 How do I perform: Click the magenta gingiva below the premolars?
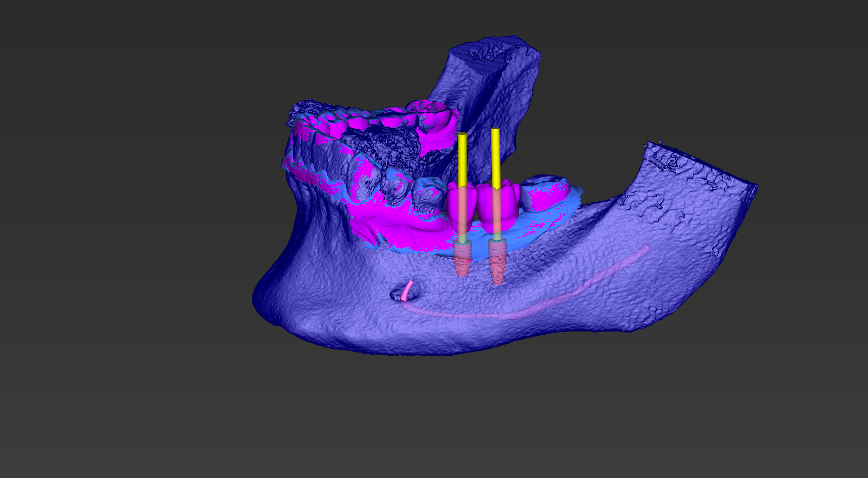tap(399, 226)
